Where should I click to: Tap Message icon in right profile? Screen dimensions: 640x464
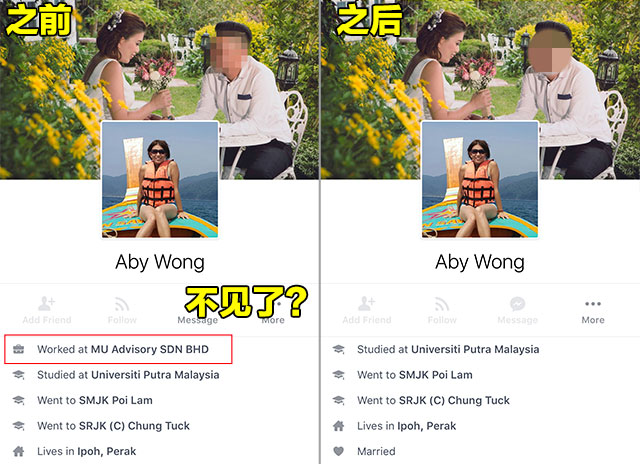point(518,304)
